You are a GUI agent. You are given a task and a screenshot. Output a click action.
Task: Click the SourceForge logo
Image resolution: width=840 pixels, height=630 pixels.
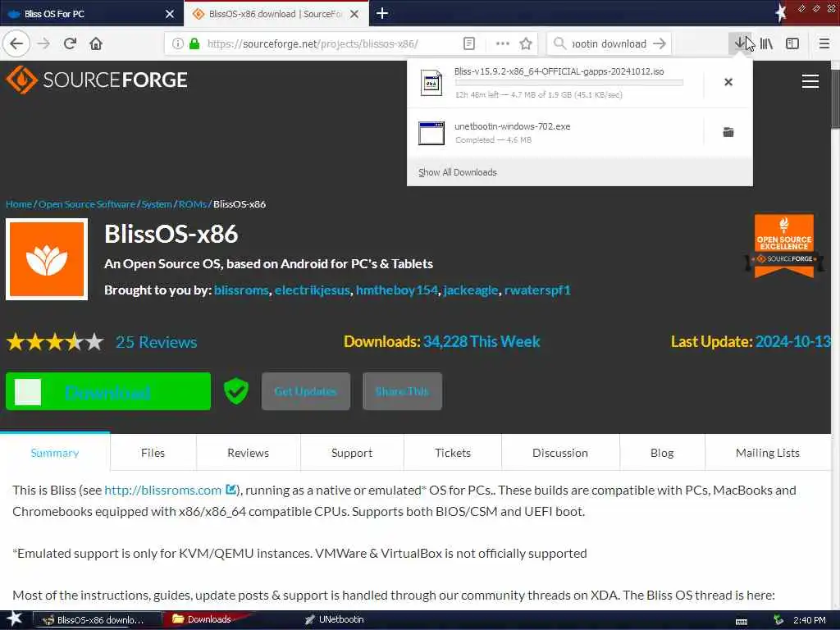(97, 80)
